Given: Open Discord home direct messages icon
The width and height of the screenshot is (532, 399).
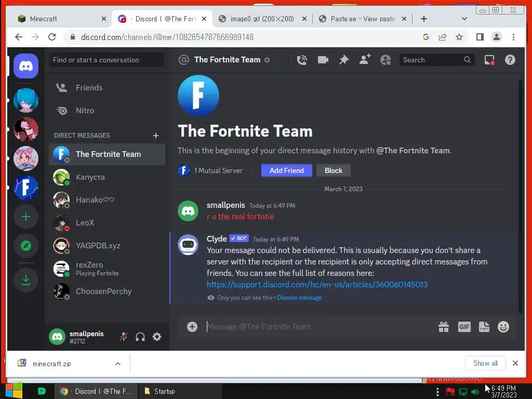Looking at the screenshot, I should pos(26,66).
